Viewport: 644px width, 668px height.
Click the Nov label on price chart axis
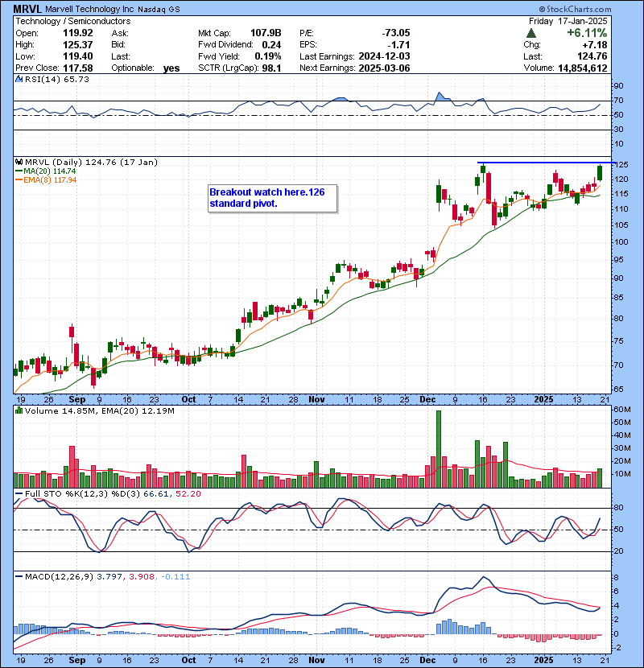(316, 398)
